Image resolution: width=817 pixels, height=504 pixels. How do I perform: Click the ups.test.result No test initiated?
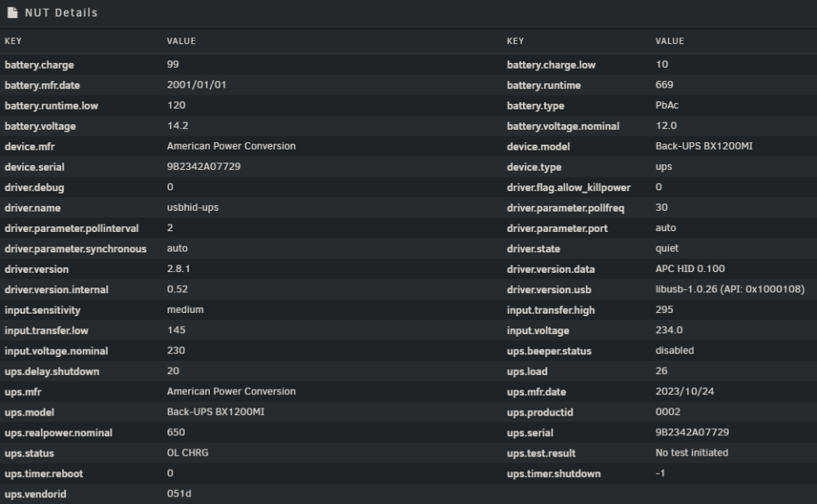(x=692, y=453)
